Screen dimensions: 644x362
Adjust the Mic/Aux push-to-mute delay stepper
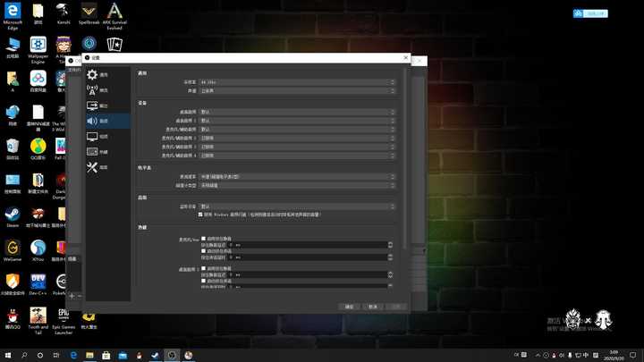click(390, 245)
